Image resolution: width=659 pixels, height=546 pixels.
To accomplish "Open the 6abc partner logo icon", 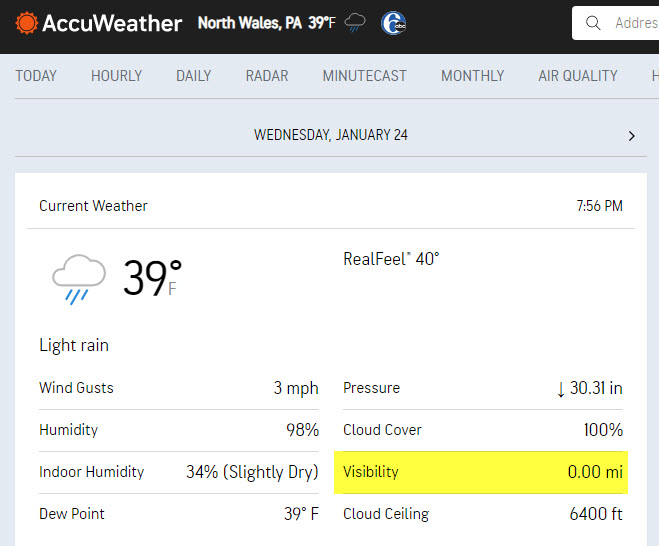I will 393,23.
